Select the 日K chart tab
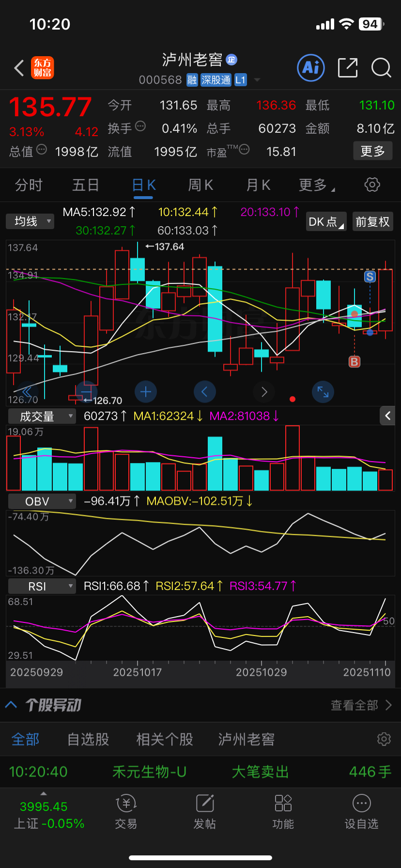The width and height of the screenshot is (401, 868). coord(144,185)
